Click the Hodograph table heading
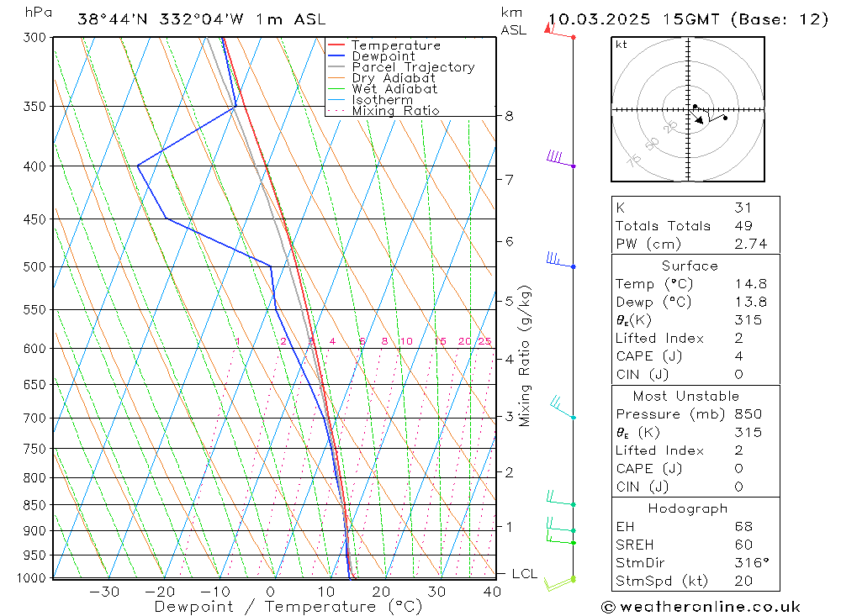This screenshot has height=616, width=841. pyautogui.click(x=688, y=508)
